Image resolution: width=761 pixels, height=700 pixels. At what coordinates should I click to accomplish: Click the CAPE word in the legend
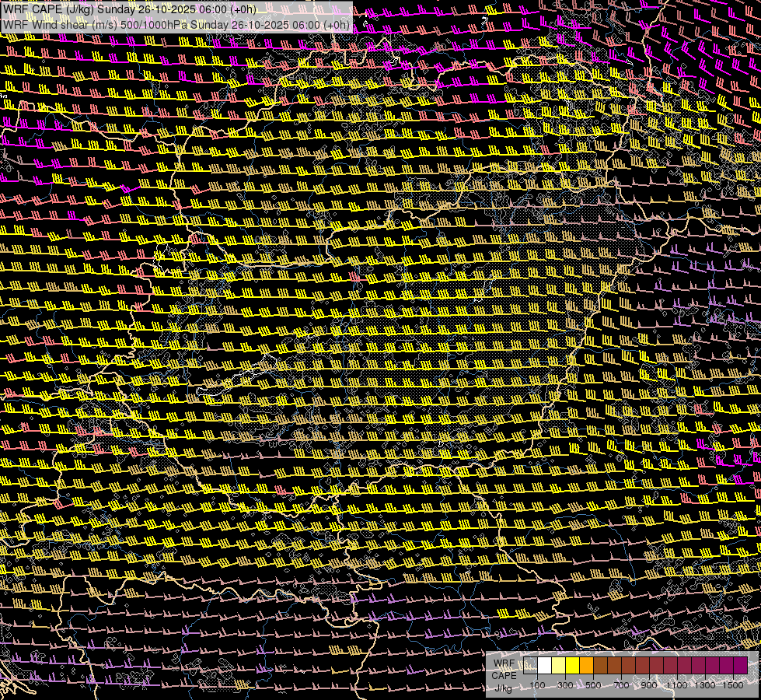coord(504,676)
